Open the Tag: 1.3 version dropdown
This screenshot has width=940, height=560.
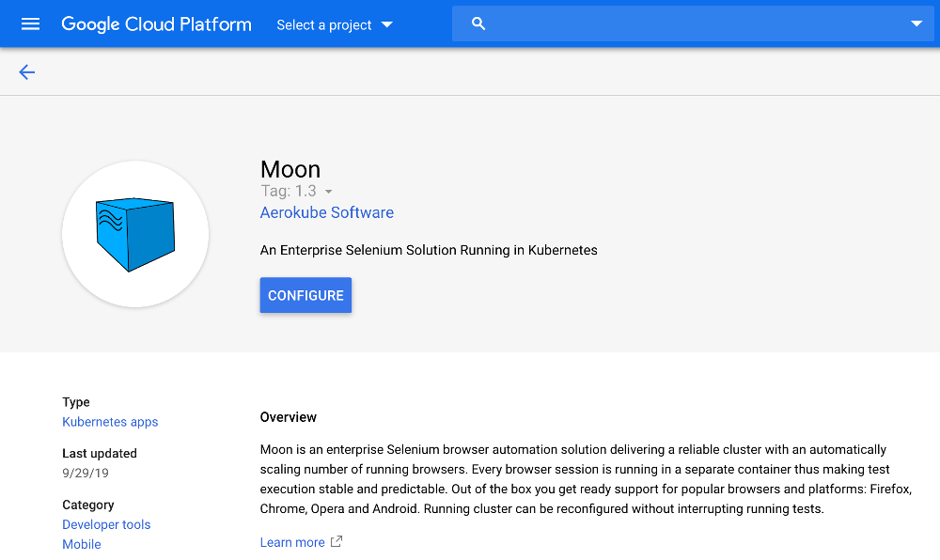click(x=297, y=191)
